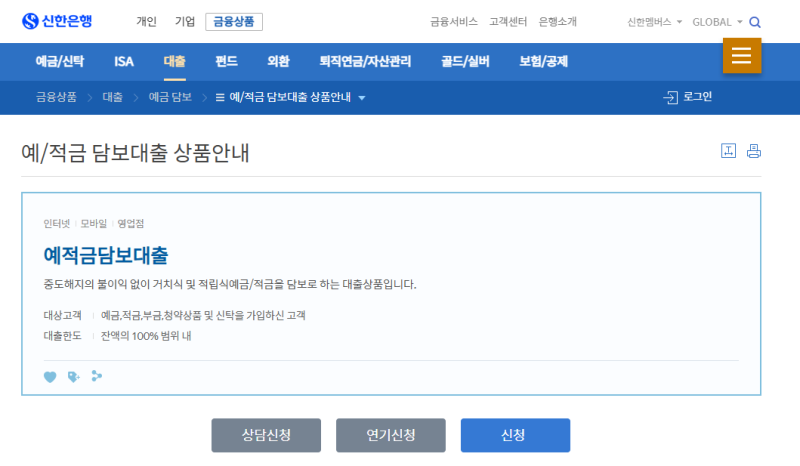800x466 pixels.
Task: Click the blue 신청 button
Action: click(x=515, y=435)
